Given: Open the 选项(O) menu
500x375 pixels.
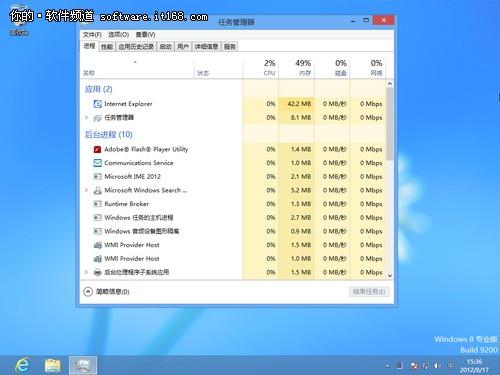Looking at the screenshot, I should 118,35.
